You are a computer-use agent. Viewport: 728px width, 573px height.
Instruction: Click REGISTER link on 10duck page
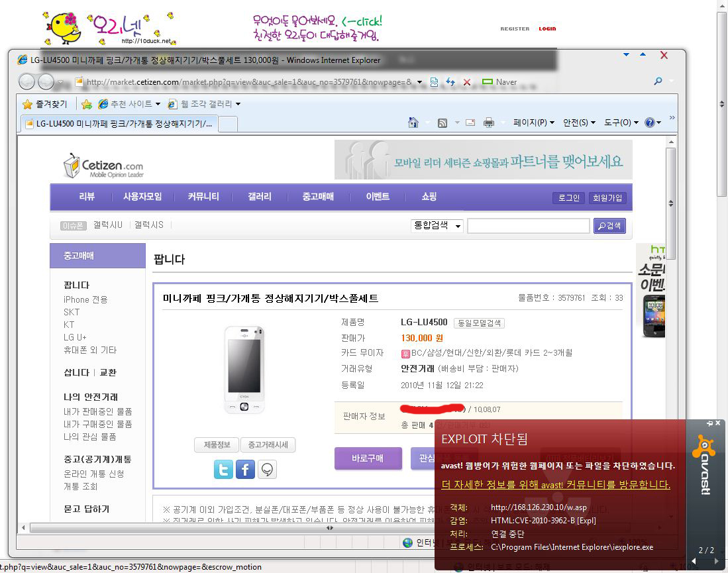pos(515,28)
